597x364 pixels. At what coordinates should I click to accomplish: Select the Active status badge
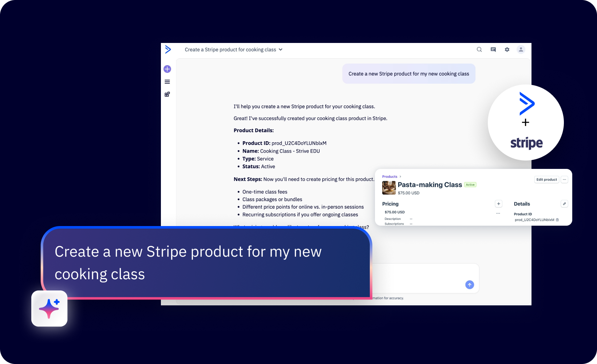pos(470,185)
